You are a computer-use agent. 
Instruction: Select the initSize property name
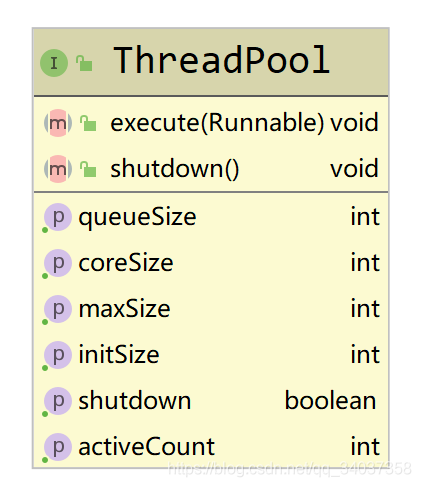point(119,354)
